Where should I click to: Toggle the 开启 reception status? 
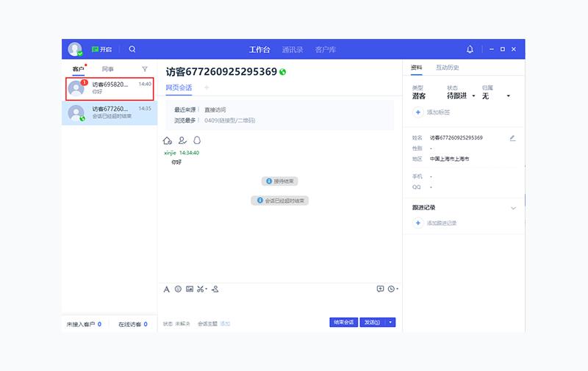click(101, 49)
